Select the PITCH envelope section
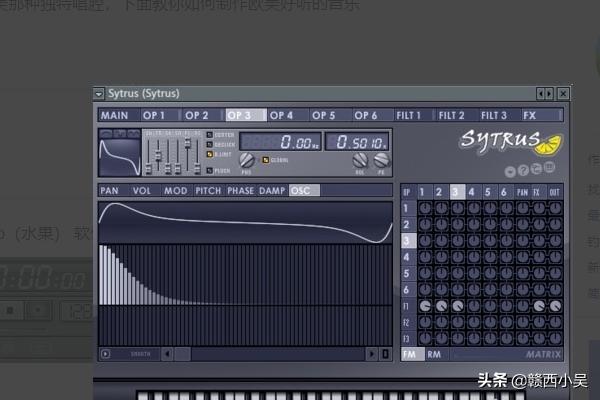 point(208,190)
